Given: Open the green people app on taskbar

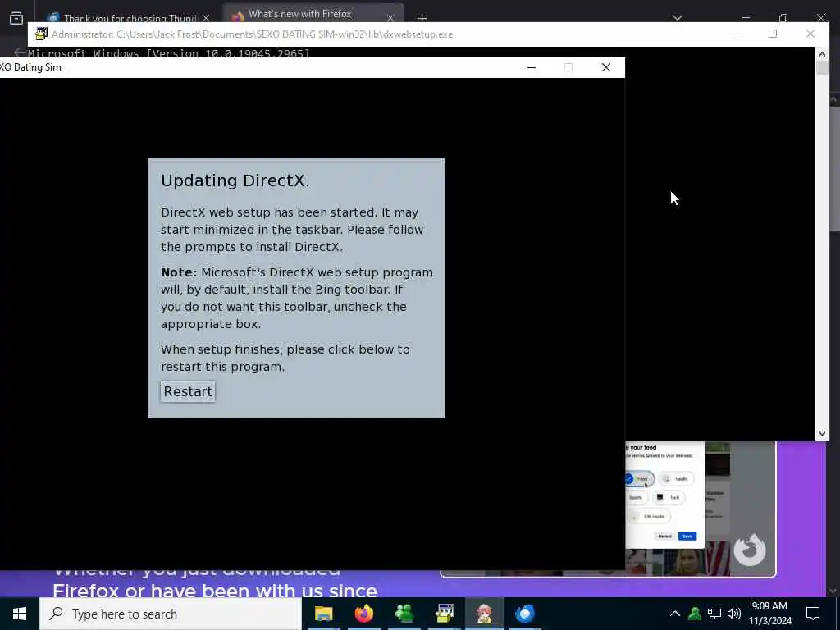Looking at the screenshot, I should click(x=404, y=614).
